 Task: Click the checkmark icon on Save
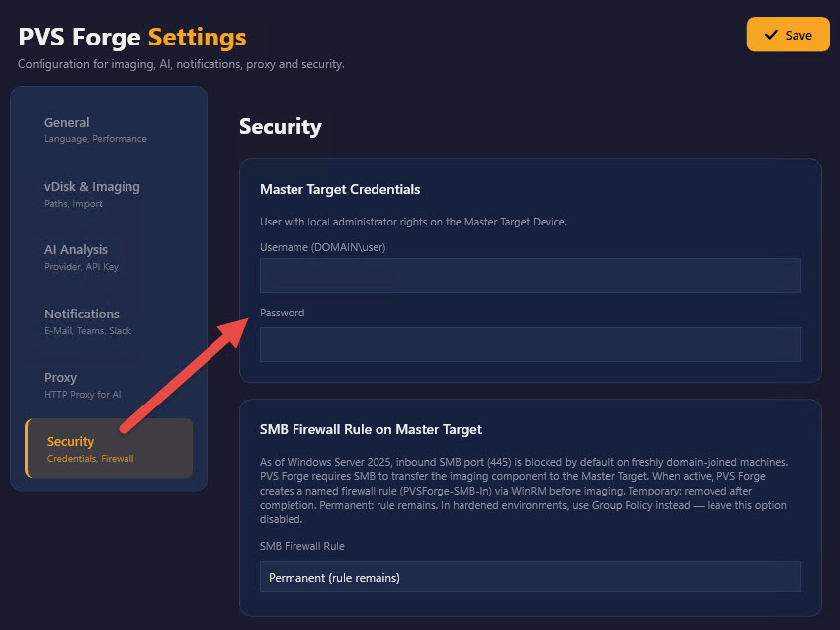click(x=771, y=35)
